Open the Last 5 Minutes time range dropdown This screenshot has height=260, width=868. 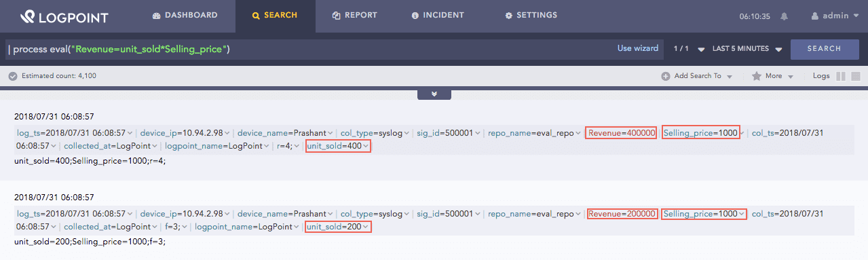pyautogui.click(x=747, y=49)
